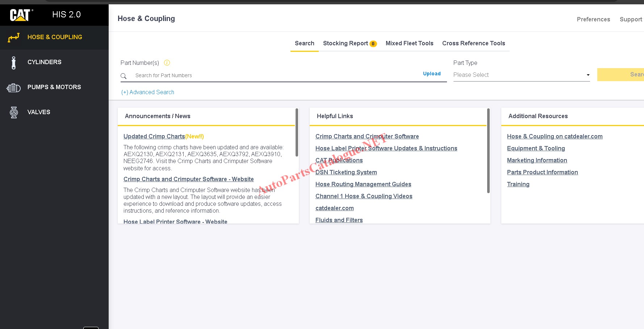Open Hose & Coupling on catdealer.com
Viewport: 644px width, 329px height.
click(x=555, y=136)
